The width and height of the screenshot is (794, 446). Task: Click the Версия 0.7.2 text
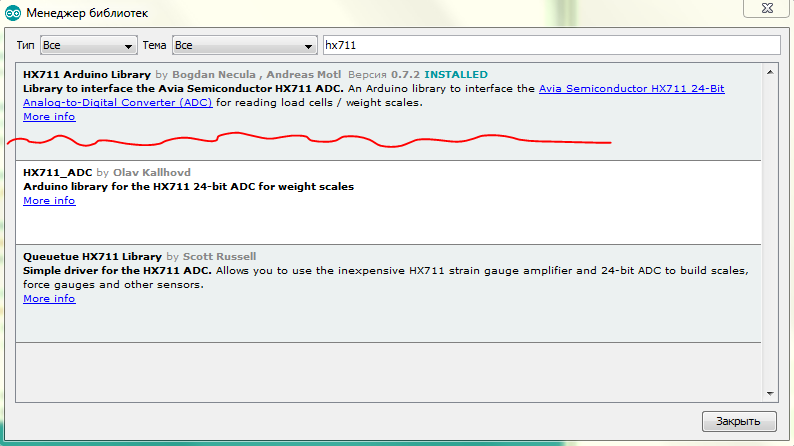383,74
